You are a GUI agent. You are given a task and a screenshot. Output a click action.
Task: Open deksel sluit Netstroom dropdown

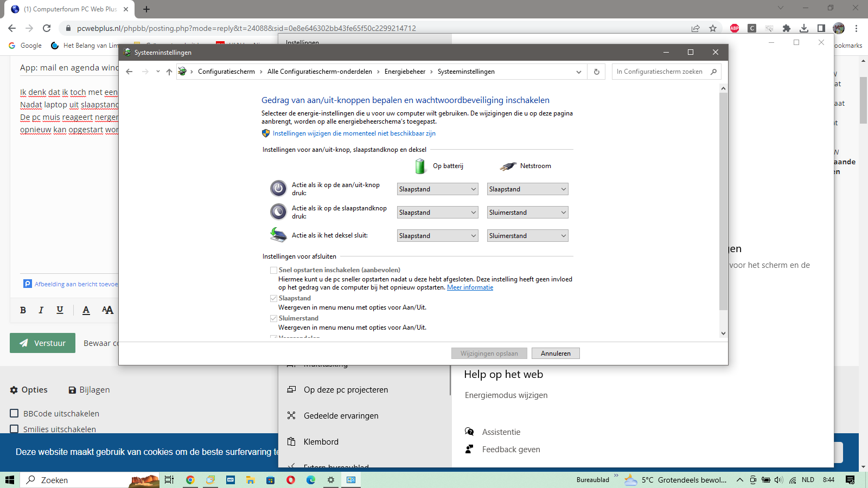point(527,236)
